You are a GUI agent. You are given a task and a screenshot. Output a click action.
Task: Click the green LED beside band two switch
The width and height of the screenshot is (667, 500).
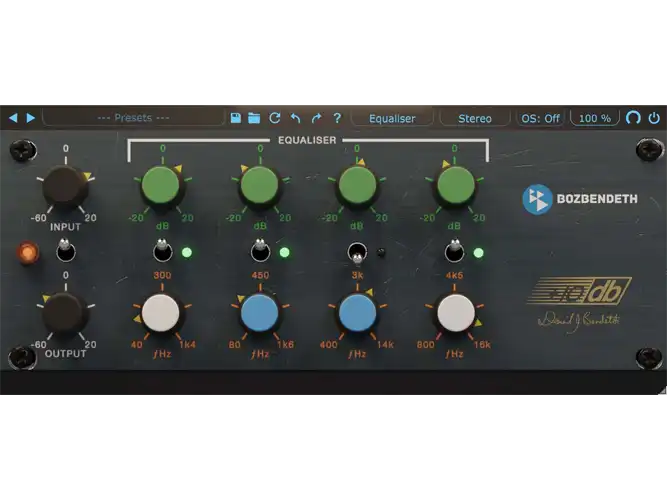(285, 253)
